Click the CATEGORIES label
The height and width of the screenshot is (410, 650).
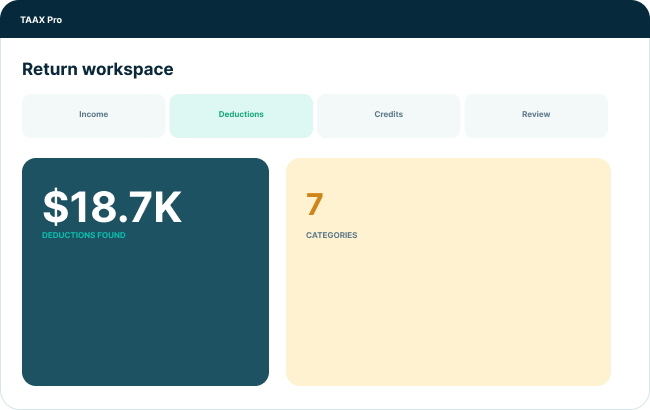tap(332, 235)
